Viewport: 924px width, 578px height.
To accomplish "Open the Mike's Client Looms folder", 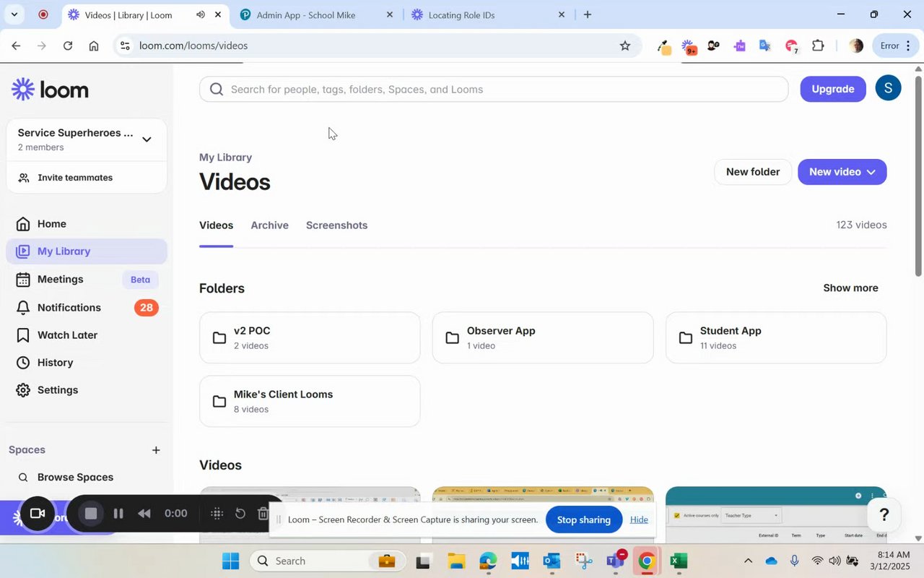I will [310, 401].
